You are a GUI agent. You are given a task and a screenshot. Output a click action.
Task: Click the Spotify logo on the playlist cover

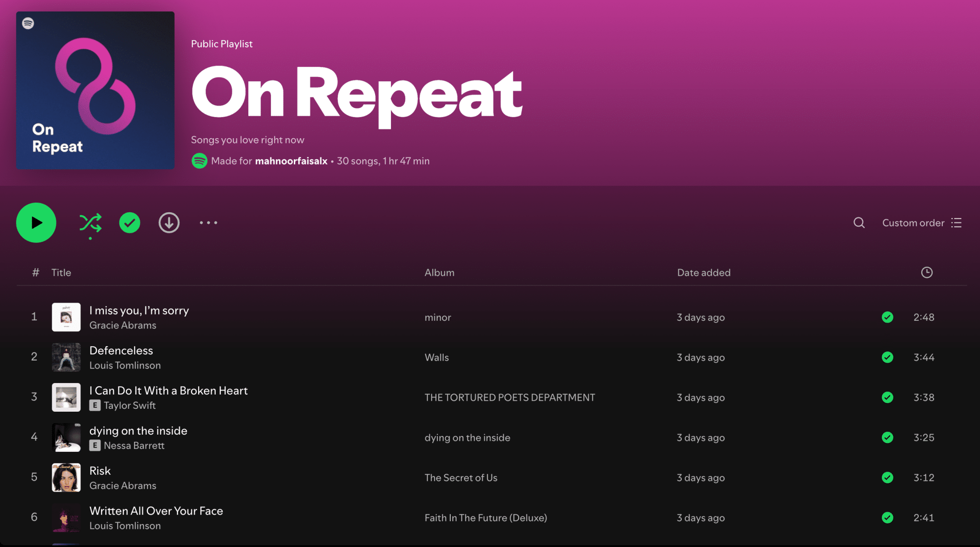28,22
